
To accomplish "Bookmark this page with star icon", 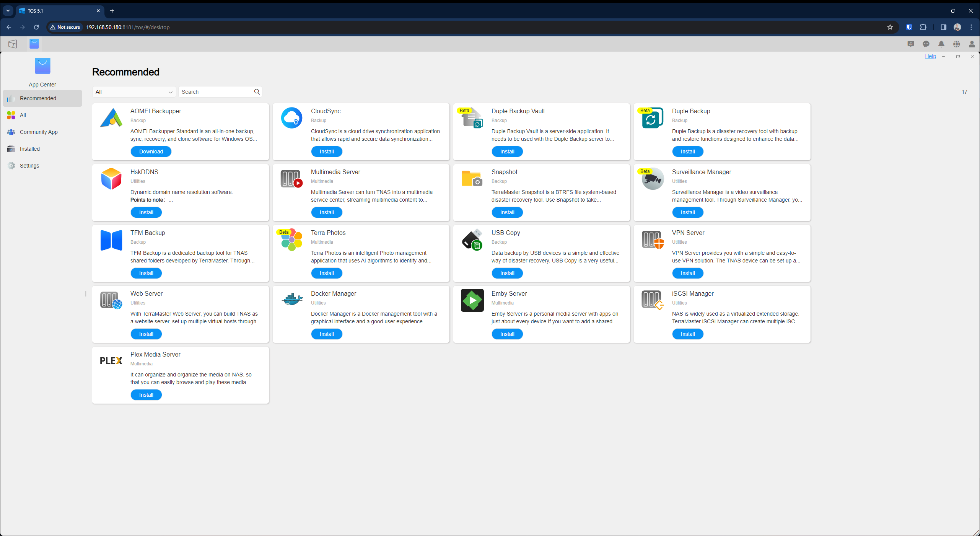I will [890, 27].
